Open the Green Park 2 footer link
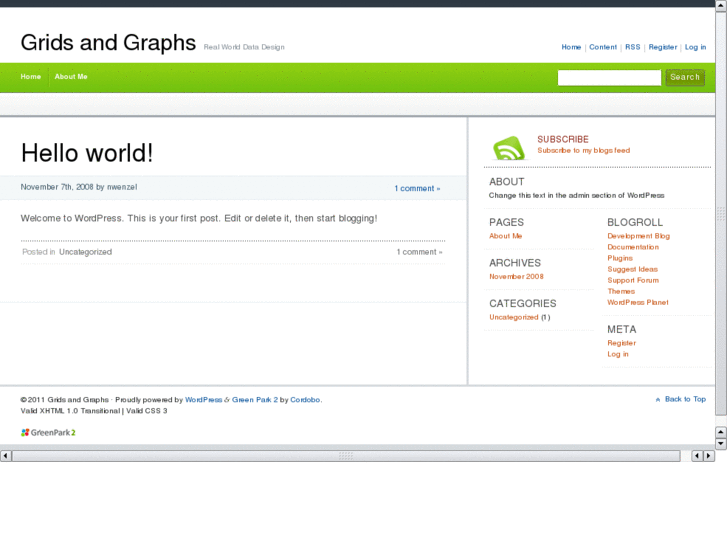 pyautogui.click(x=255, y=400)
